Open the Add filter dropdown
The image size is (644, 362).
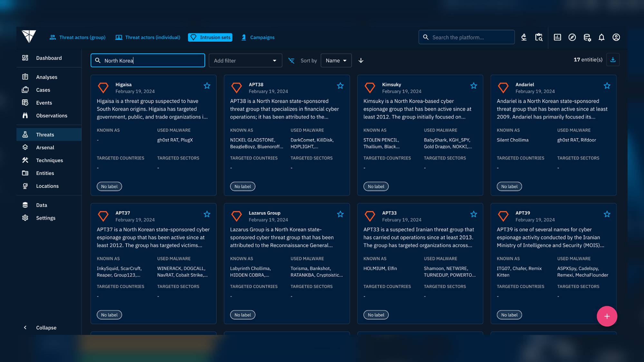pos(245,60)
